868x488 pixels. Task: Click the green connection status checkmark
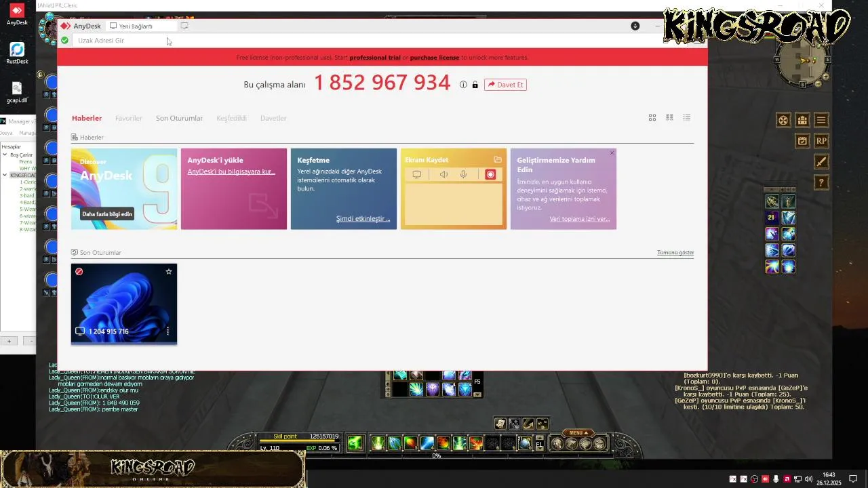click(x=64, y=41)
